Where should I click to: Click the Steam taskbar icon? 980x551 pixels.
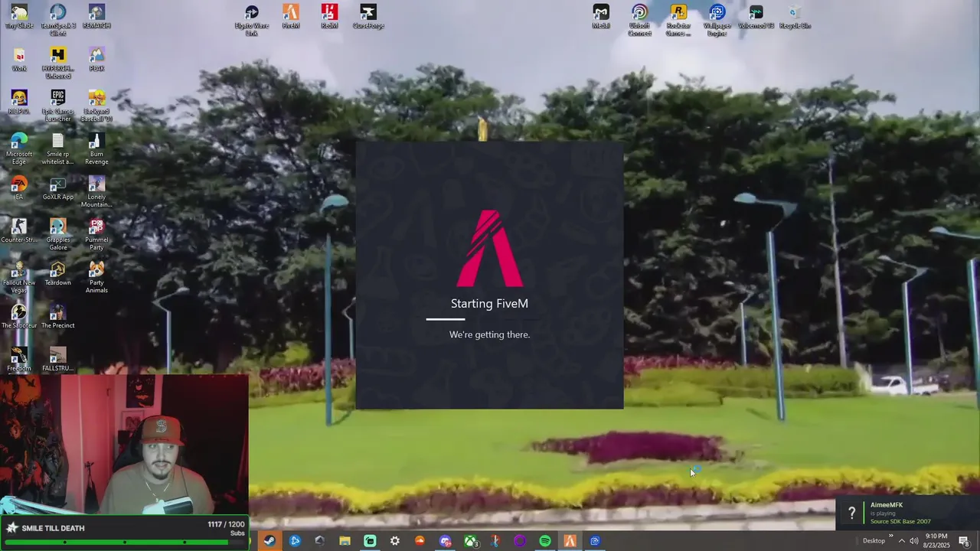click(269, 541)
